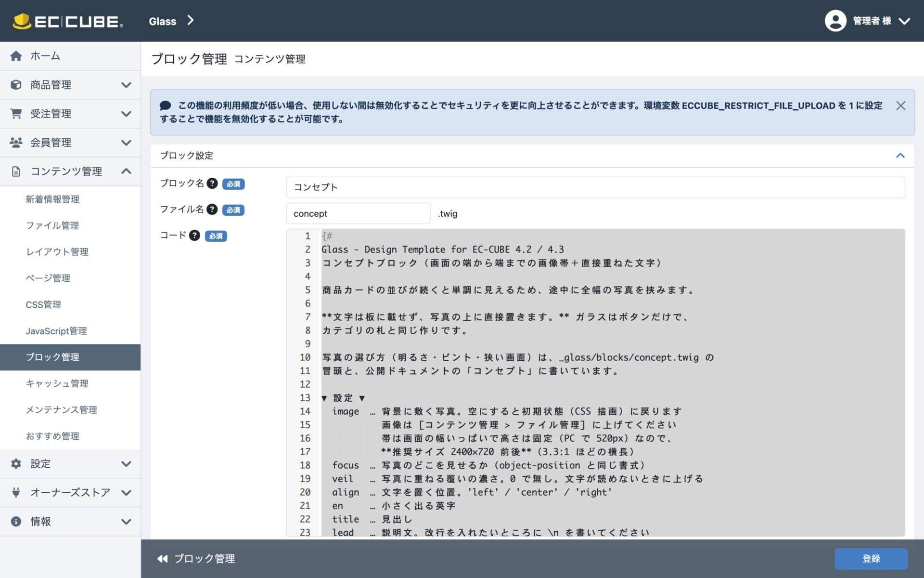924x578 pixels.
Task: Open ページ管理 in the sidebar
Action: pos(70,278)
